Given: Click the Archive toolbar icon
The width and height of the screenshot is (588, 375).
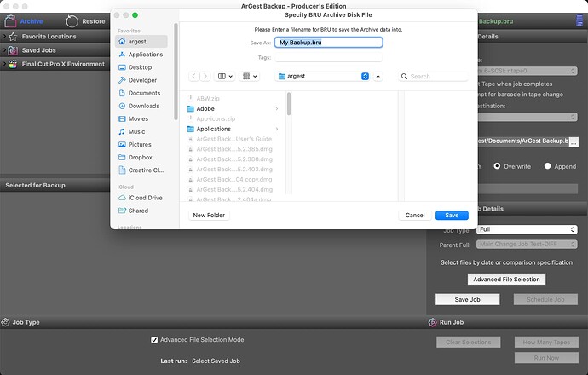Looking at the screenshot, I should pos(10,21).
